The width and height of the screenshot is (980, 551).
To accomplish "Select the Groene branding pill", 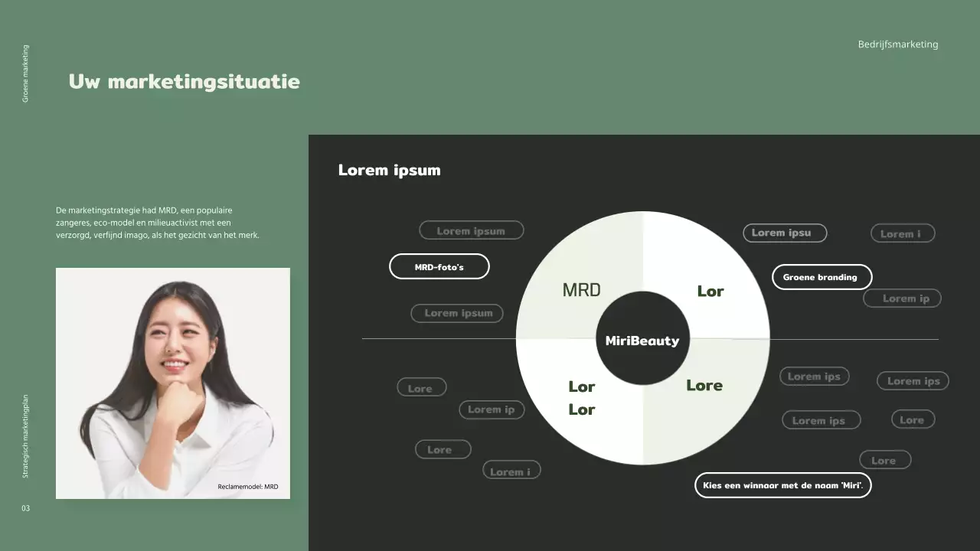I will [821, 277].
